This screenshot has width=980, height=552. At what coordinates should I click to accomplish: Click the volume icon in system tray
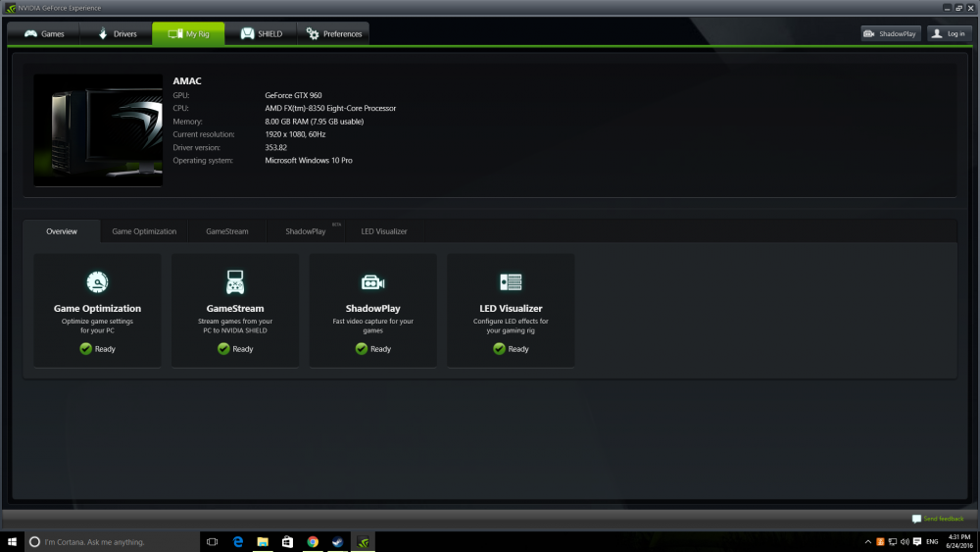[x=905, y=542]
